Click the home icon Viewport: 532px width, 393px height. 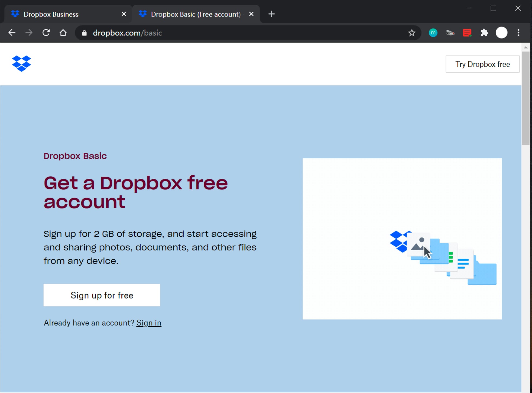pyautogui.click(x=63, y=33)
